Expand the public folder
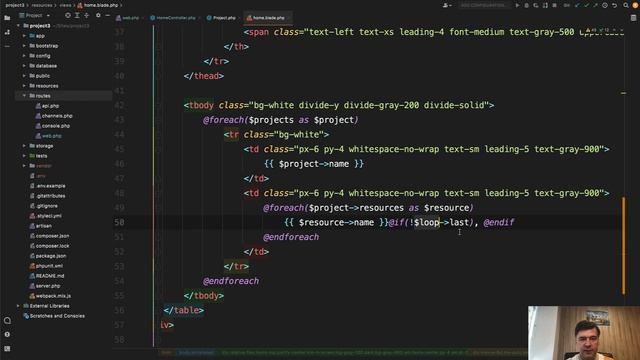This screenshot has width=640, height=360. (24, 76)
